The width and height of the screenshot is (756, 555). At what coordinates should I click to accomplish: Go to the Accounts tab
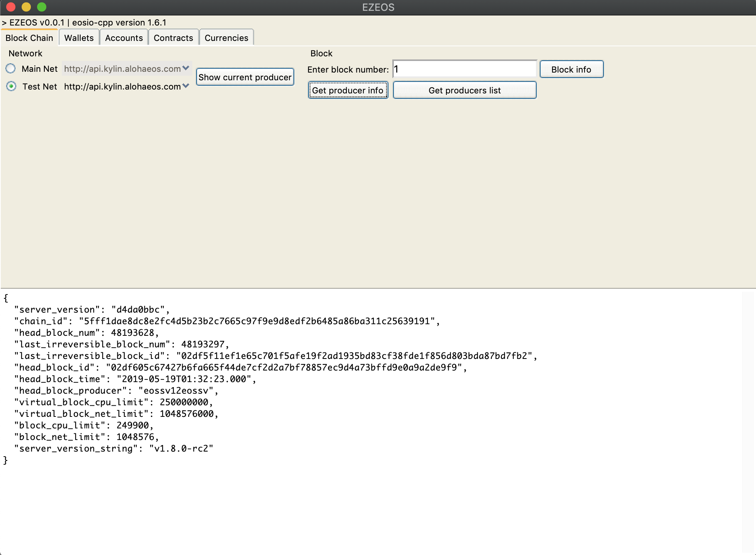[x=124, y=38]
